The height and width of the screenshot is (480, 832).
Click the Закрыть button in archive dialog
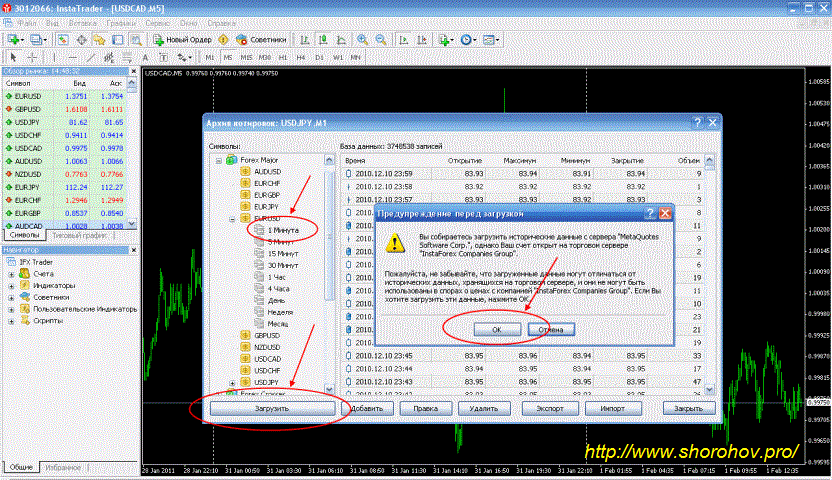(x=689, y=408)
